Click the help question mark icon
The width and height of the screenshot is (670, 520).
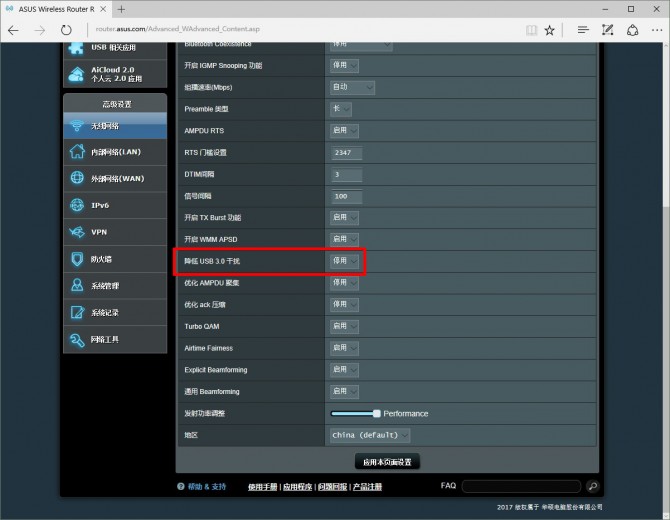coord(180,486)
